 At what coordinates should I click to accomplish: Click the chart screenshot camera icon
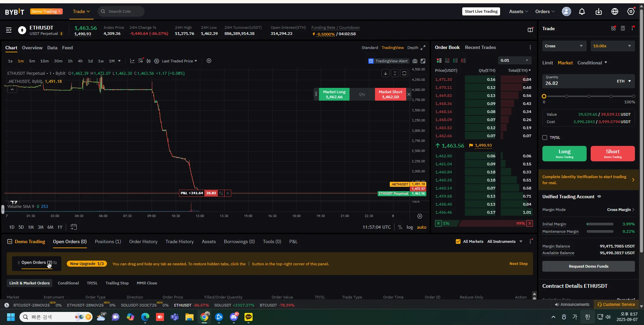click(415, 61)
